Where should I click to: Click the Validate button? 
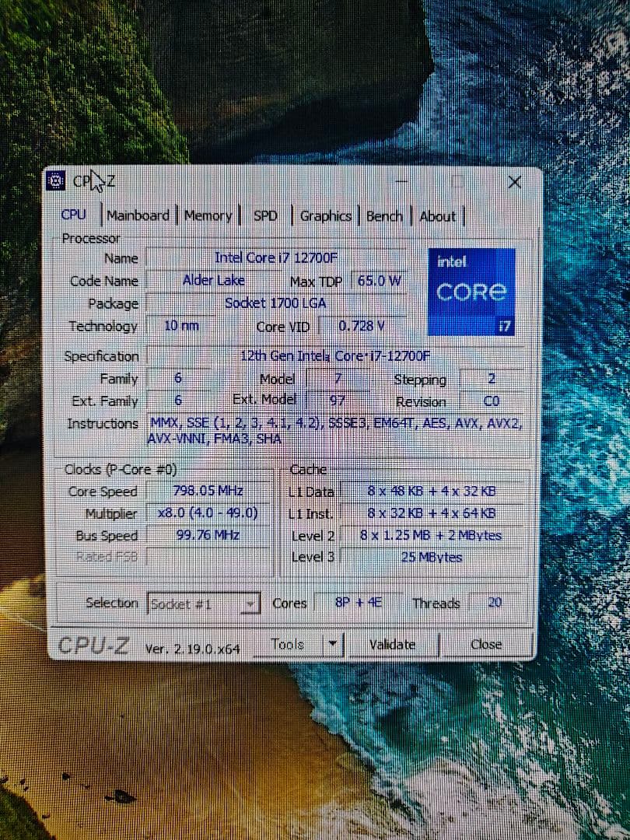tap(393, 645)
